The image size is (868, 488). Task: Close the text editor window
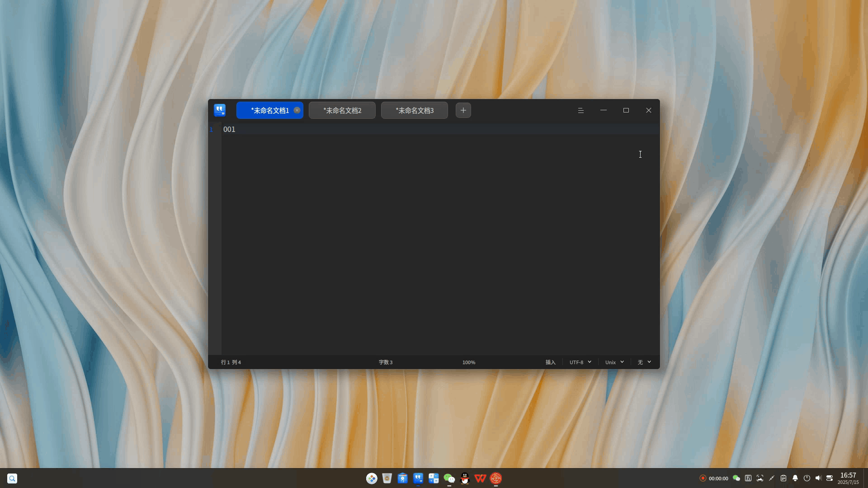(649, 110)
